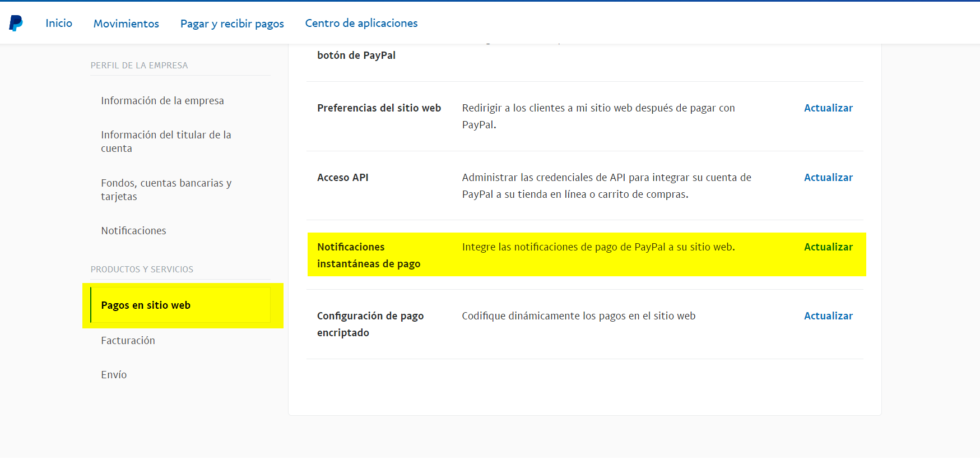Image resolution: width=980 pixels, height=464 pixels.
Task: Open the Movimientos menu
Action: pyautogui.click(x=126, y=24)
